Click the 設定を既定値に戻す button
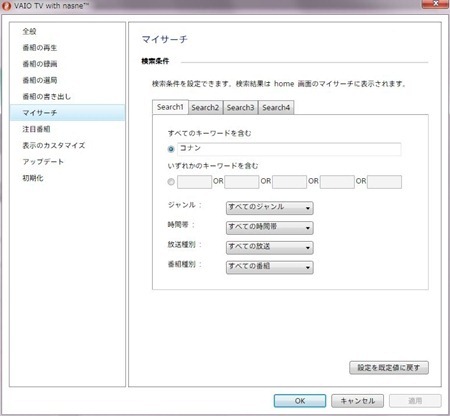 point(389,368)
